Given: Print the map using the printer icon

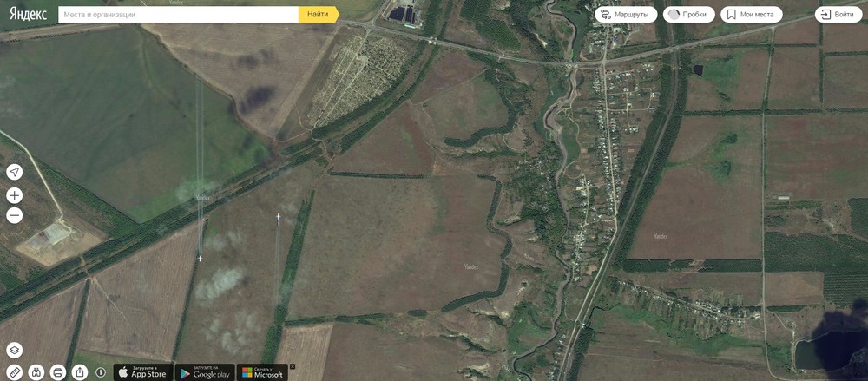Looking at the screenshot, I should [x=57, y=372].
